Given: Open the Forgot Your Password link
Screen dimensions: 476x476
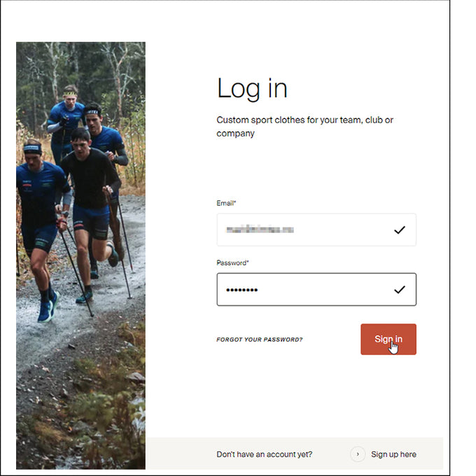Looking at the screenshot, I should 260,339.
